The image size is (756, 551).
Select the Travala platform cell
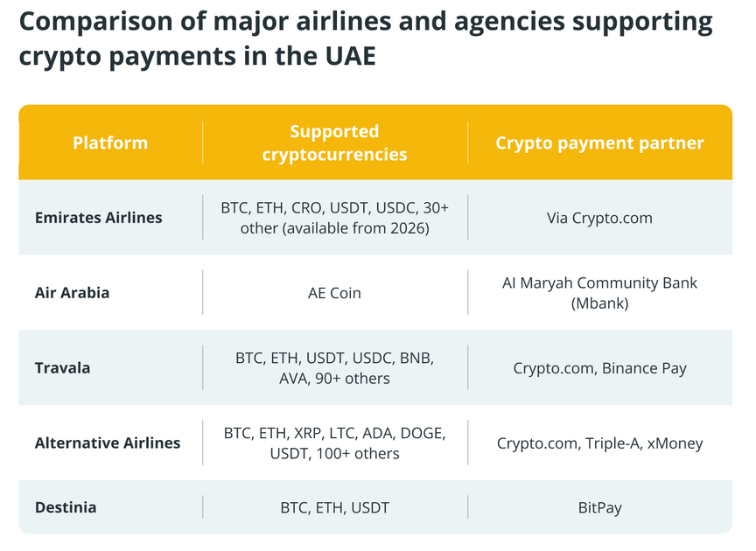62,368
